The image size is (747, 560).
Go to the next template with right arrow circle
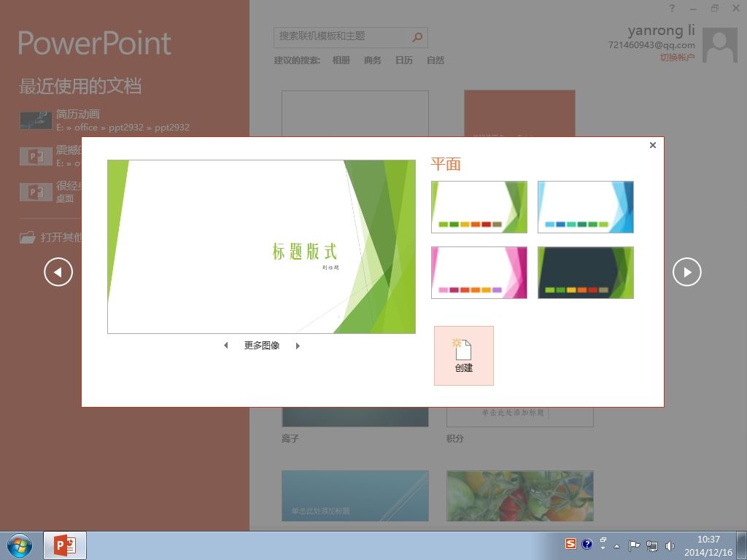click(x=686, y=272)
